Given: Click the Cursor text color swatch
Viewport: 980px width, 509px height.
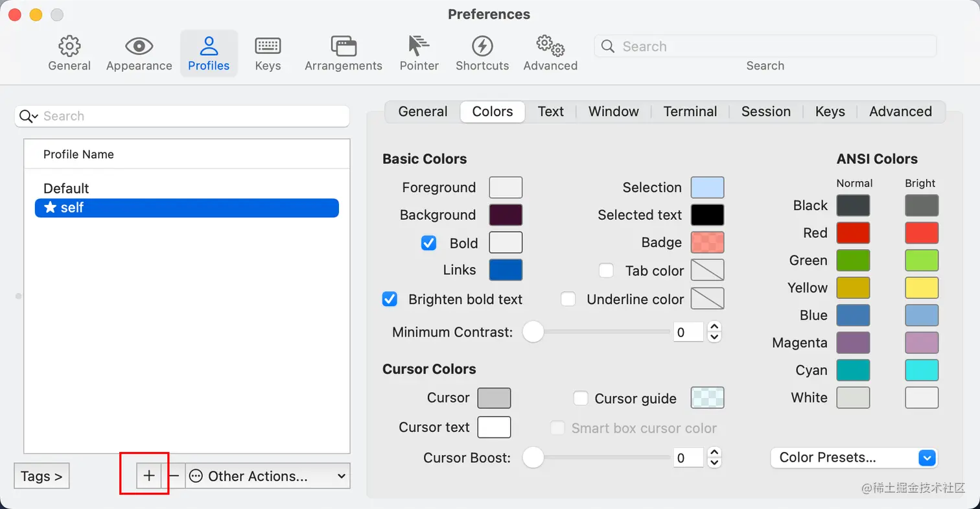Looking at the screenshot, I should click(494, 427).
